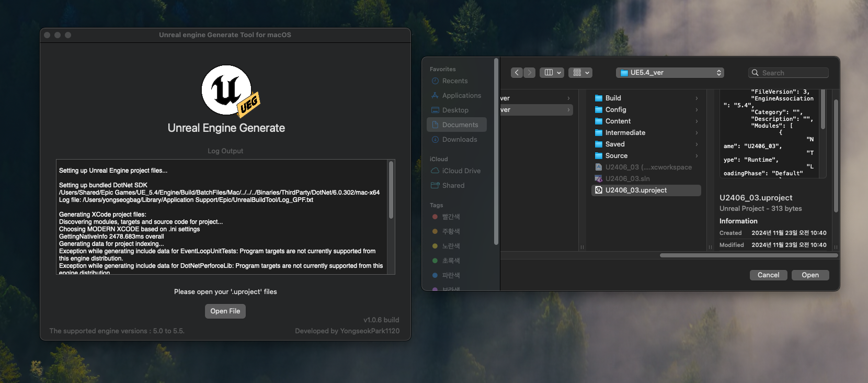The image size is (868, 383).
Task: Go forward with the right chevron button
Action: 530,73
